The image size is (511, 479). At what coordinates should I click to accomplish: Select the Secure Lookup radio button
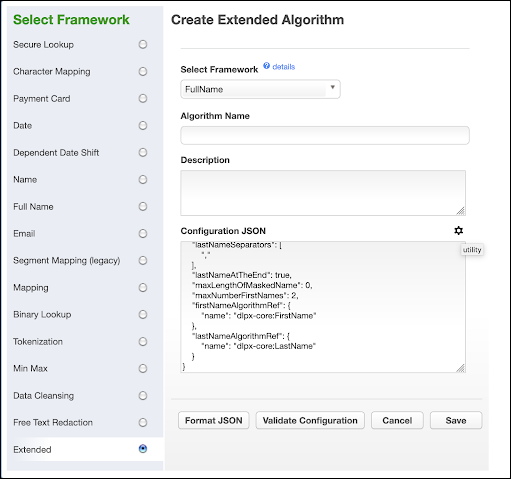pyautogui.click(x=143, y=44)
